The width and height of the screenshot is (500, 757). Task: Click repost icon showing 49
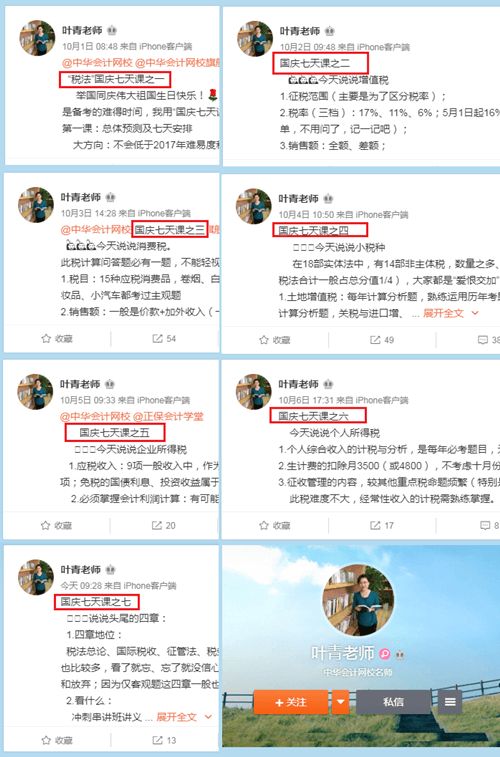click(375, 340)
